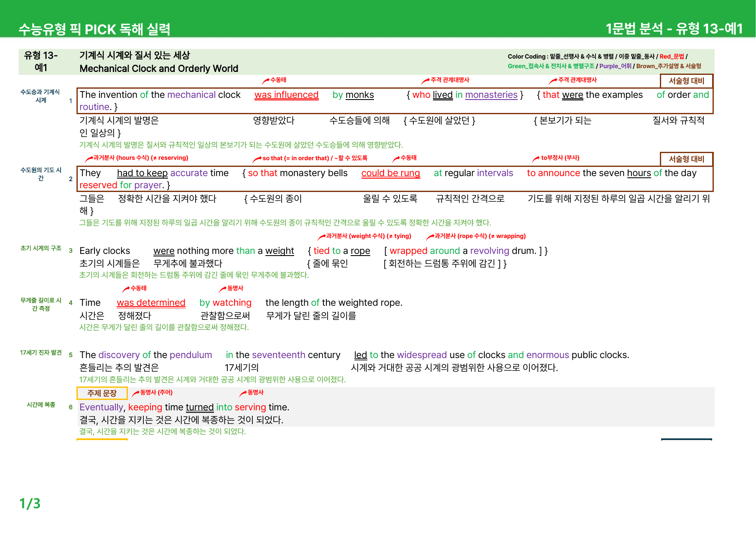The height and width of the screenshot is (535, 756).
Task: Click the clause 'that were the examples'
Action: [593, 95]
